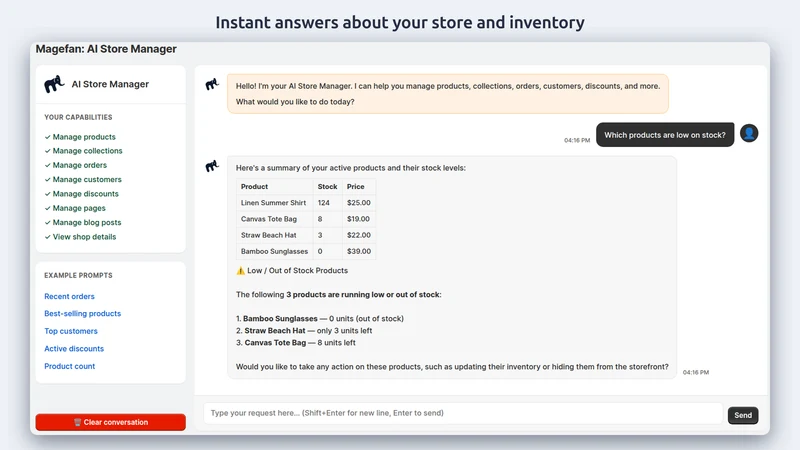Click the Bamboo Sunglasses out-of-stock list item
800x450 pixels.
320,319
